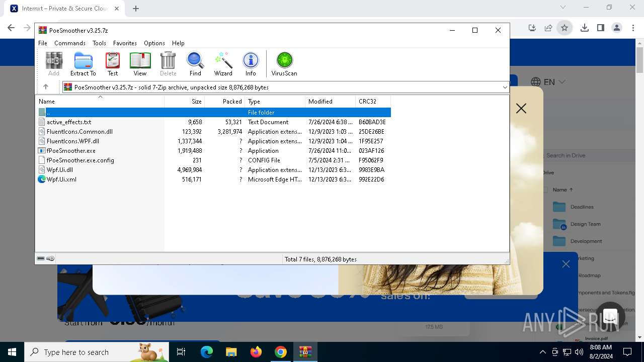
Task: Open EN language dropdown in browser
Action: pos(548,82)
